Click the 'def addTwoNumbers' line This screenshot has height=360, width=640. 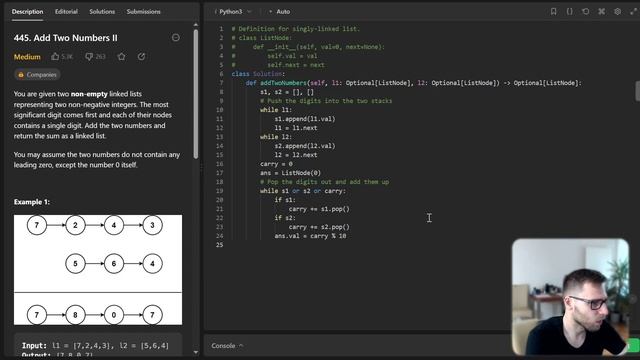[413, 83]
